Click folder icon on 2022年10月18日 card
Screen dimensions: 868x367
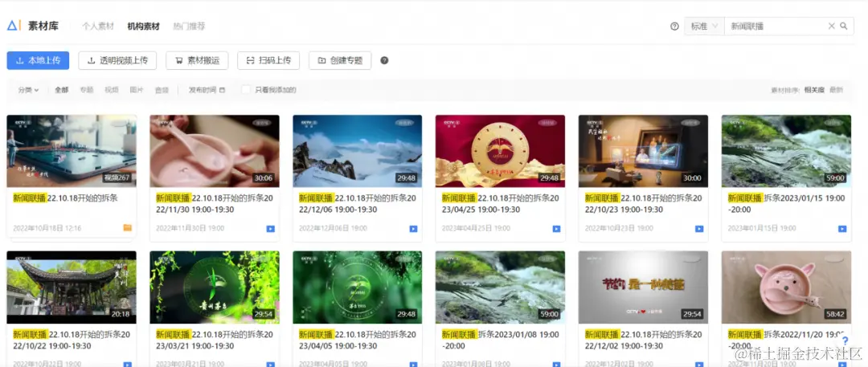point(127,227)
